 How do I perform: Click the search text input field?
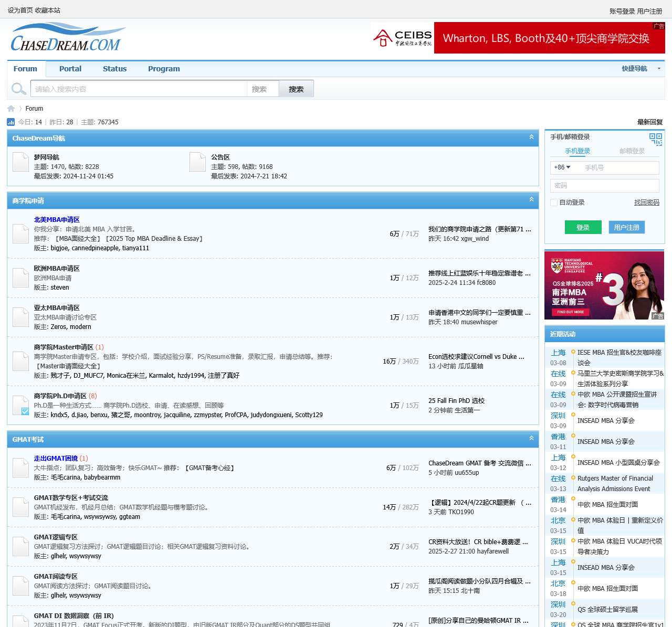[x=139, y=89]
